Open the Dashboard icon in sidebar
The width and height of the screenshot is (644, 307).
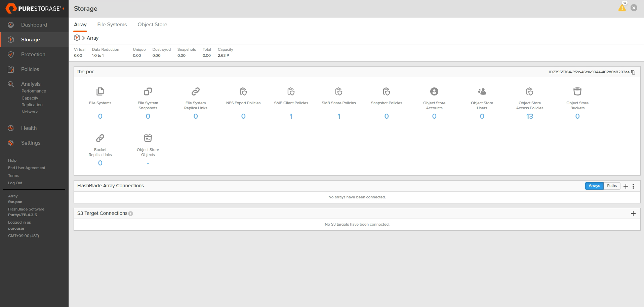click(11, 25)
